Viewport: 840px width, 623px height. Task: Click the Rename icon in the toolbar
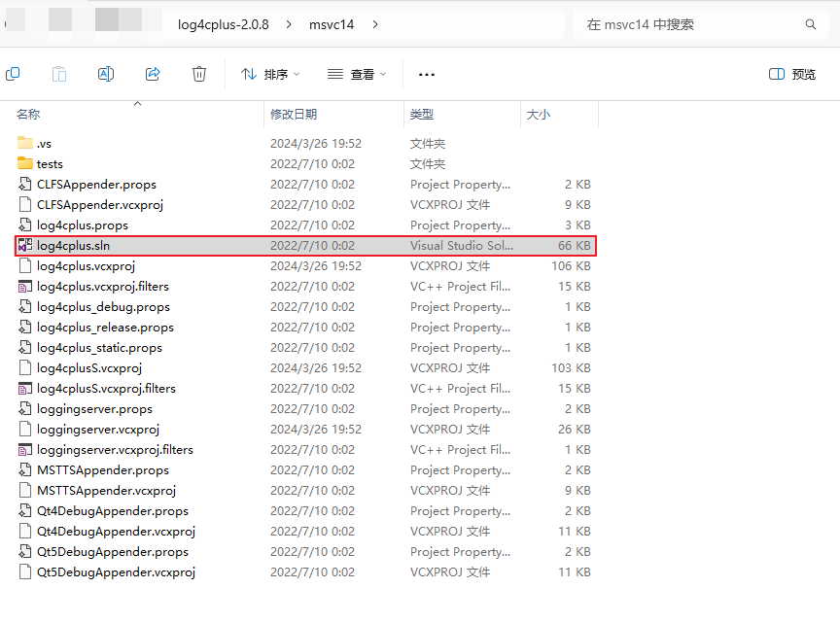click(105, 74)
